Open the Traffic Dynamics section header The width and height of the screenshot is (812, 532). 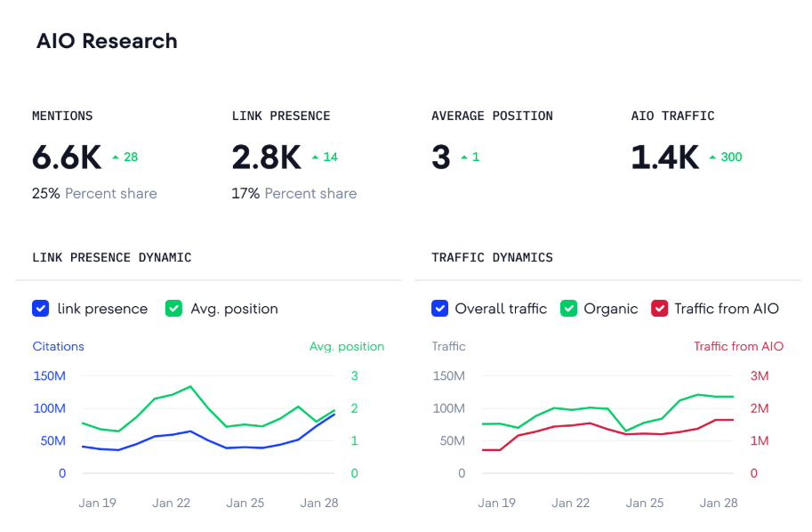tap(492, 258)
